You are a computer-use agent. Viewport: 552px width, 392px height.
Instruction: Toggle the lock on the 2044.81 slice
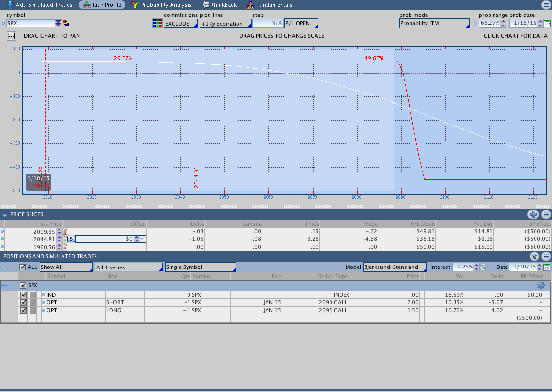coord(65,239)
